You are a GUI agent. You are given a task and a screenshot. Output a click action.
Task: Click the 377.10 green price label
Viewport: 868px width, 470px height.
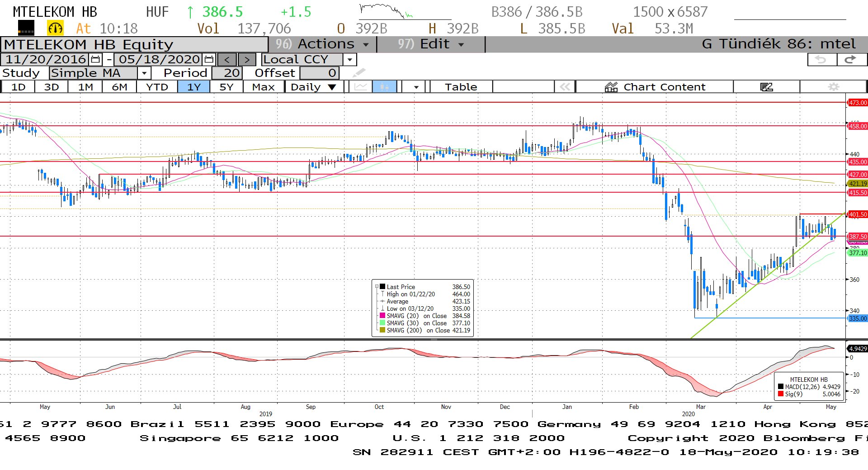[x=858, y=253]
